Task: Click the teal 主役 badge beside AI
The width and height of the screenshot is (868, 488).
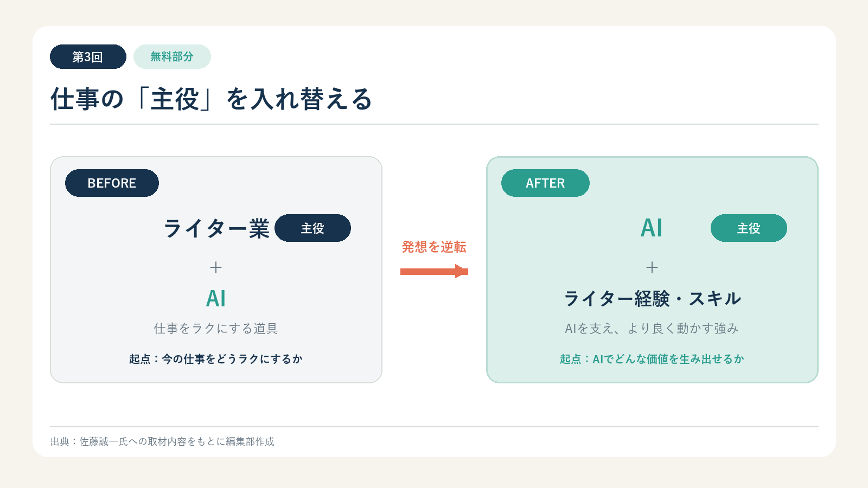Action: (x=749, y=228)
